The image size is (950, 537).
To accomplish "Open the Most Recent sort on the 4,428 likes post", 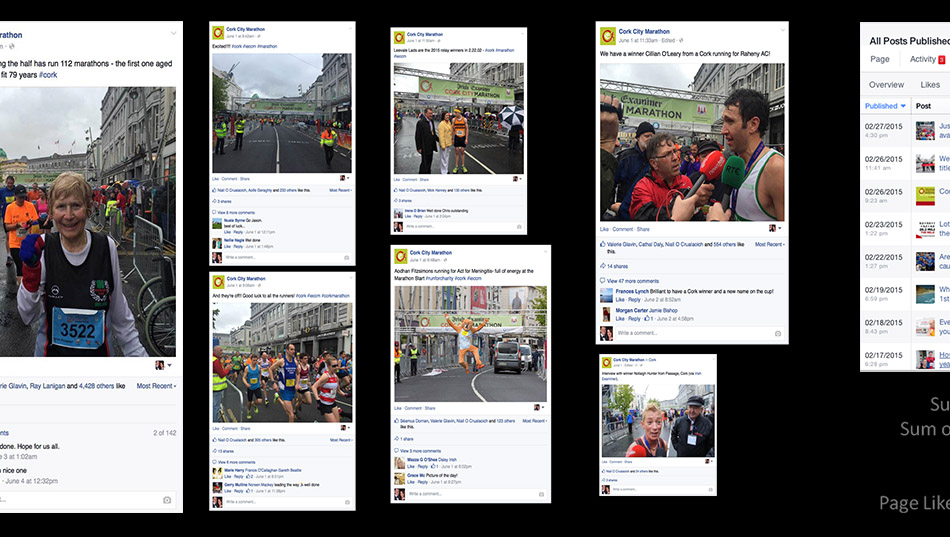I will [156, 385].
